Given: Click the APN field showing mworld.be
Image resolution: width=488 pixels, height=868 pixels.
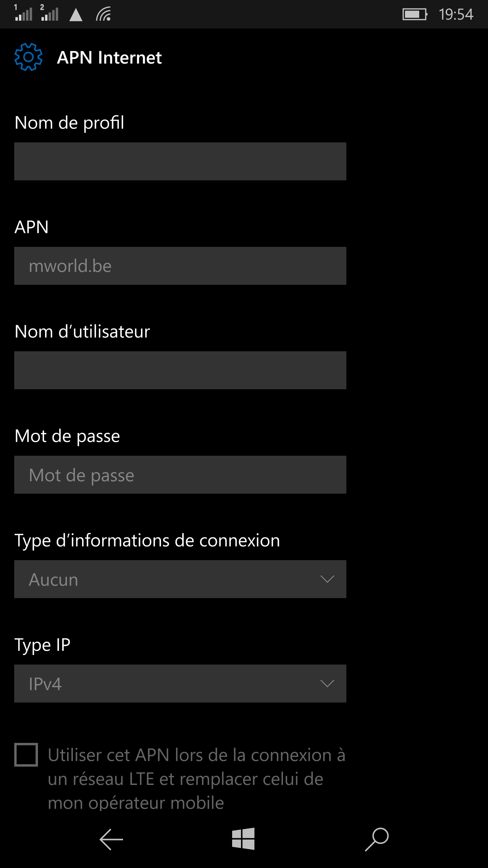Looking at the screenshot, I should (180, 266).
